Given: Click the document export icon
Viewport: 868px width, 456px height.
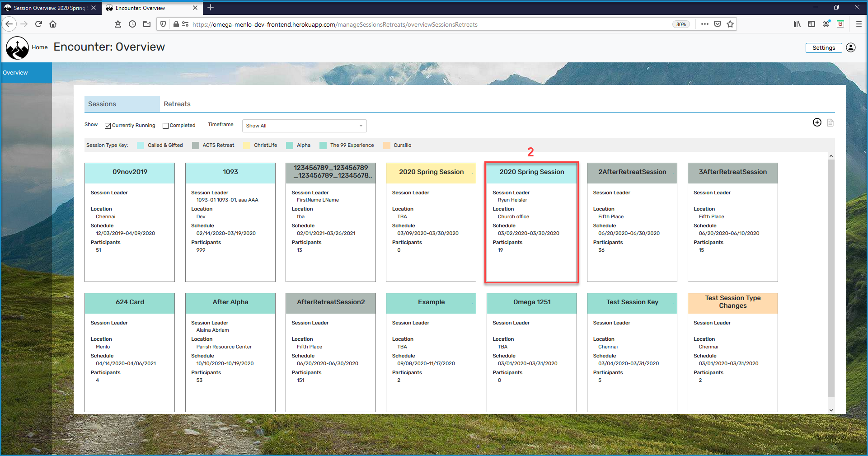Looking at the screenshot, I should (830, 122).
